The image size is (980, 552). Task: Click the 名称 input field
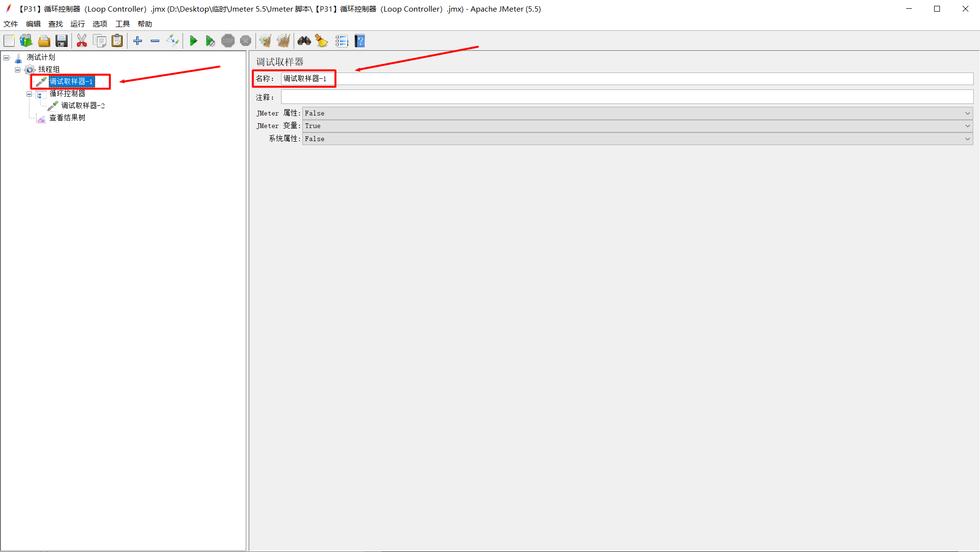point(627,79)
